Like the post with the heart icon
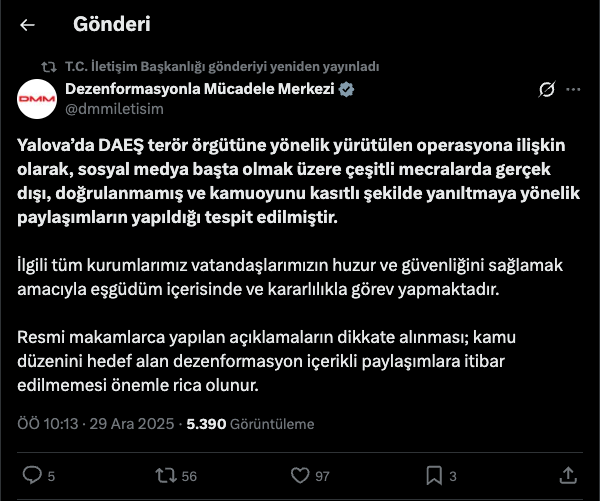 coord(296,474)
